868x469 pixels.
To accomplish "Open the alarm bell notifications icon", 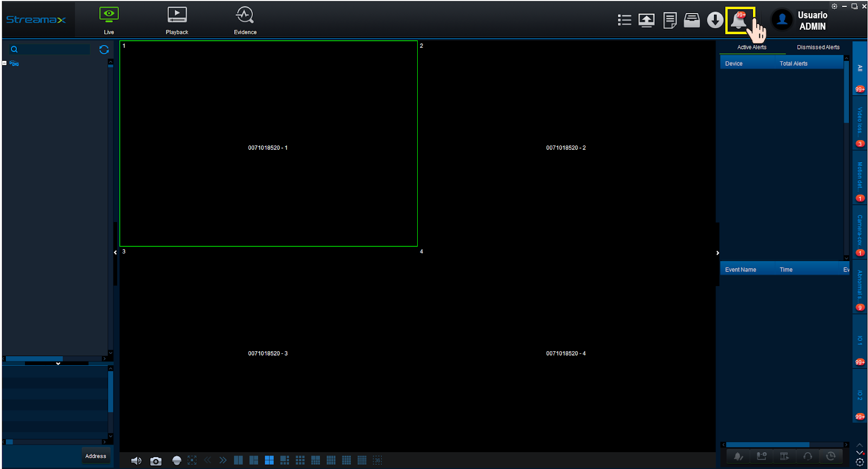I will pos(739,21).
